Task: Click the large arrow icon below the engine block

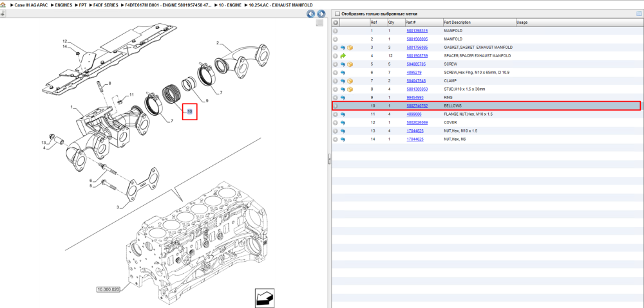Action: click(263, 297)
